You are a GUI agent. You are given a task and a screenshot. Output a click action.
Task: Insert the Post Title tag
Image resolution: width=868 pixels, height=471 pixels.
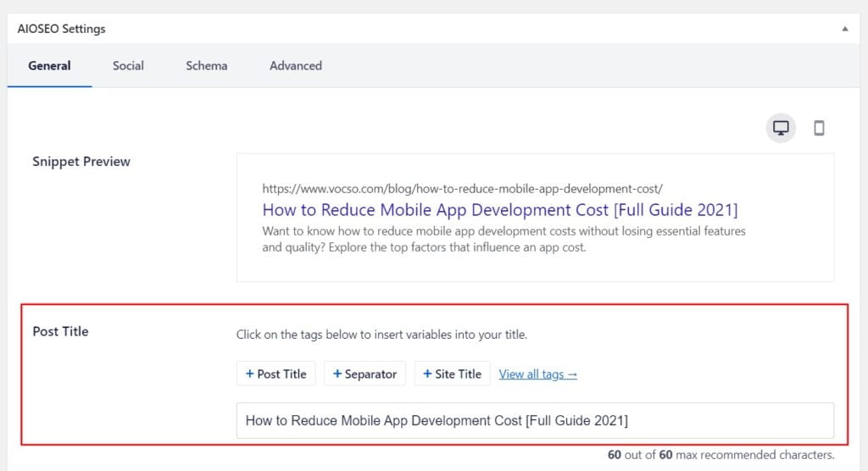click(275, 374)
